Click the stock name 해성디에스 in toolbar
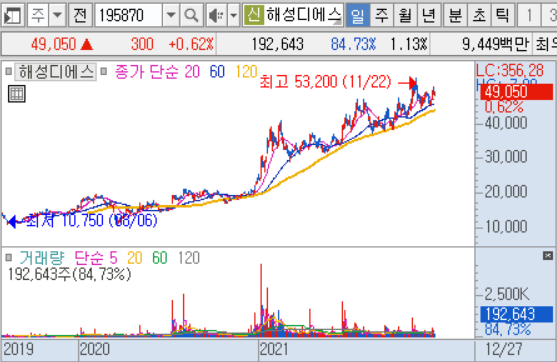Screen dimensions: 557x362 tap(303, 15)
